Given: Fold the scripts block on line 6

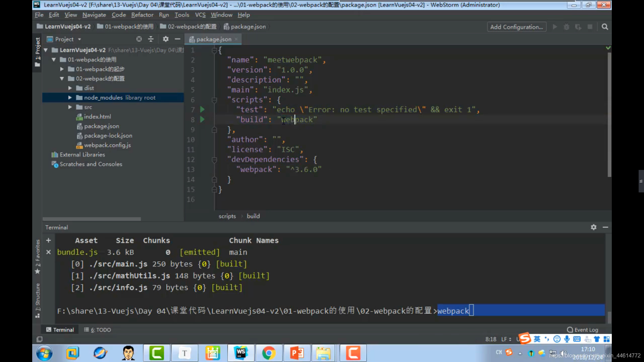Looking at the screenshot, I should pos(214,100).
